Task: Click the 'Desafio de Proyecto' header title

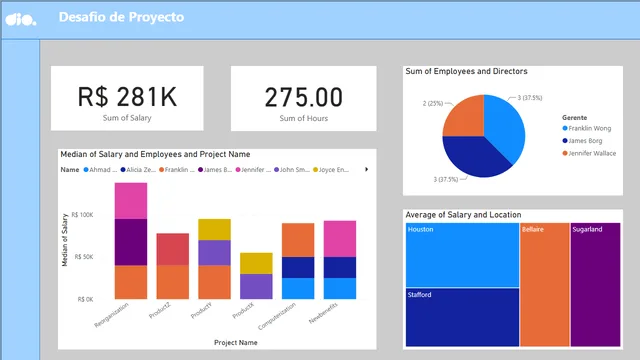Action: click(x=121, y=17)
